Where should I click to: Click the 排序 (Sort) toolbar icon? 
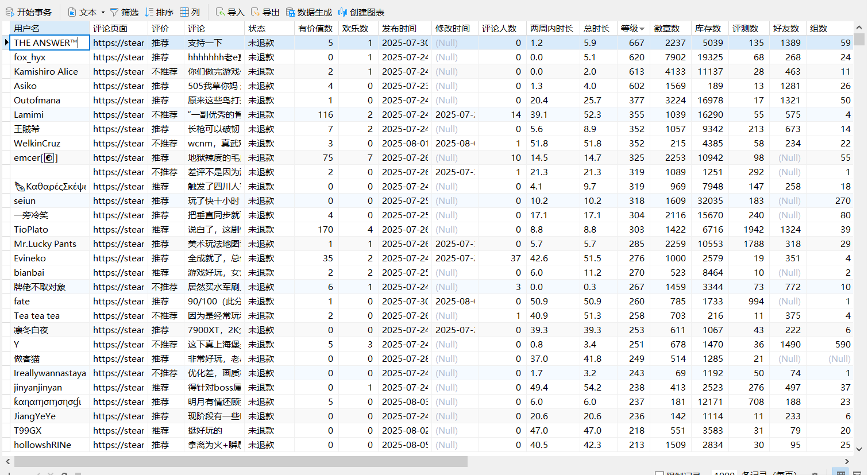pyautogui.click(x=159, y=12)
